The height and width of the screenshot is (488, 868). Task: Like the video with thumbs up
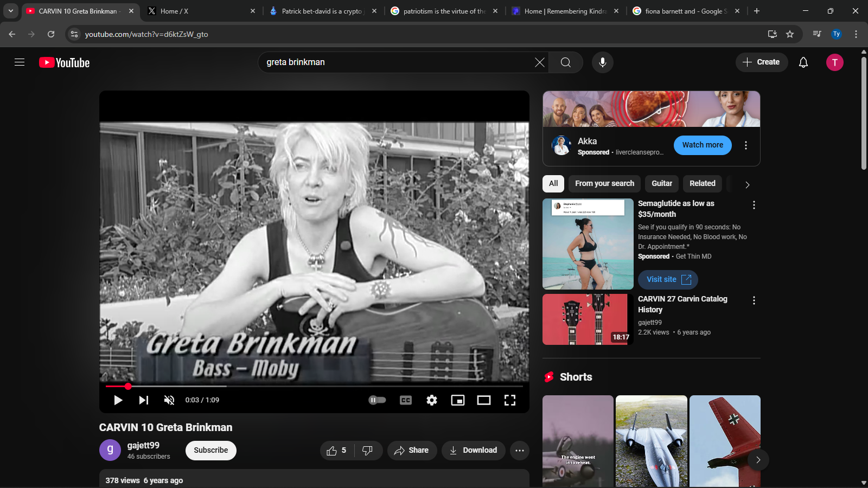coord(337,451)
